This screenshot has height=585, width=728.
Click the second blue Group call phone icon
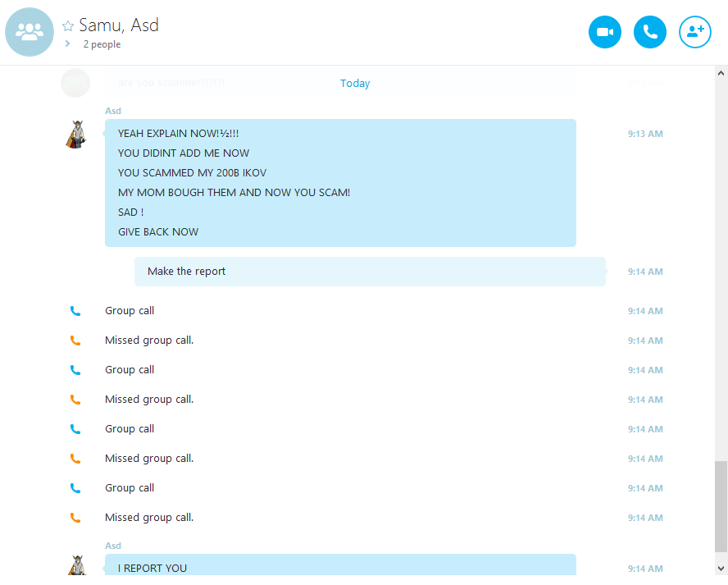coord(75,370)
